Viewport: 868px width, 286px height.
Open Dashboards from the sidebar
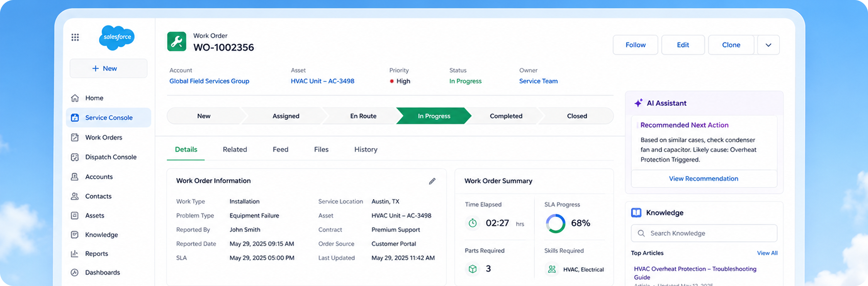pyautogui.click(x=108, y=273)
